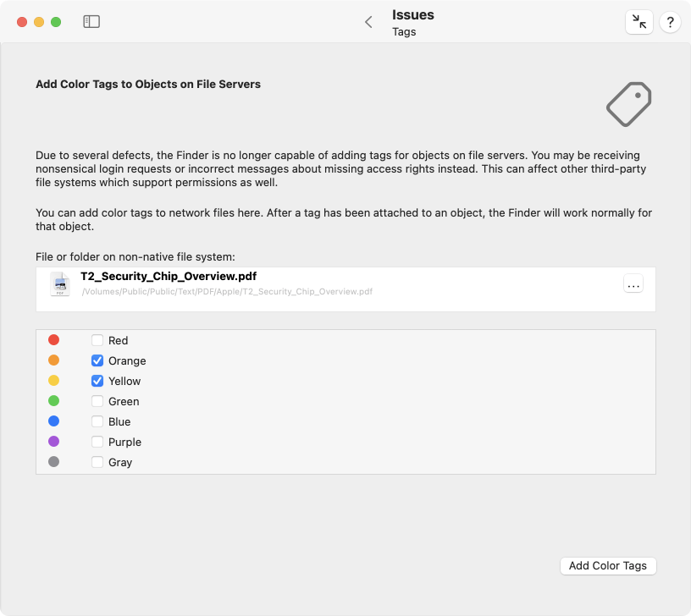Click the Issues window title
The height and width of the screenshot is (616, 691).
pos(413,14)
